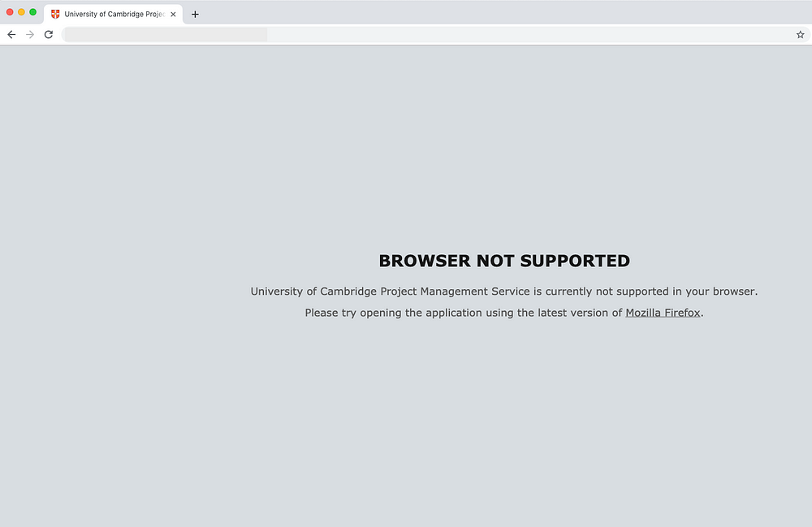The height and width of the screenshot is (527, 812).
Task: Click the BROWSER NOT SUPPORTED heading
Action: 504,261
